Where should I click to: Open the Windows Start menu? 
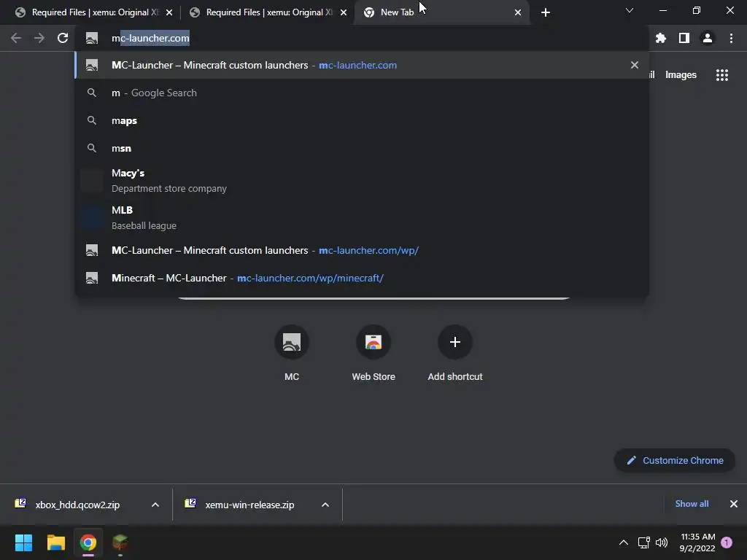point(23,542)
